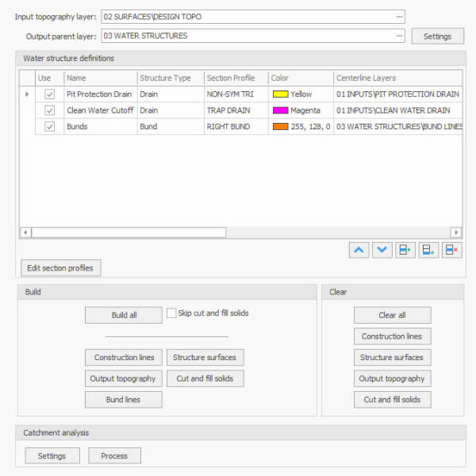Clear Construction lines
The width and height of the screenshot is (476, 476).
pyautogui.click(x=392, y=336)
